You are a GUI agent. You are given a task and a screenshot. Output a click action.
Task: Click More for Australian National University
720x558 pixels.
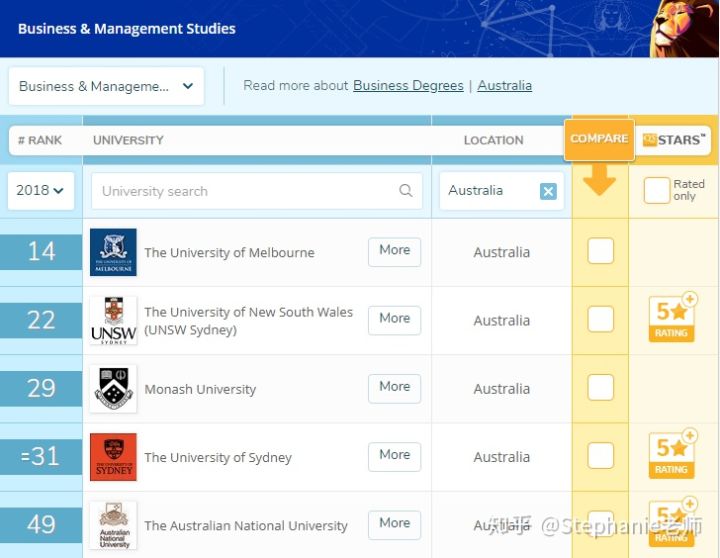point(394,525)
